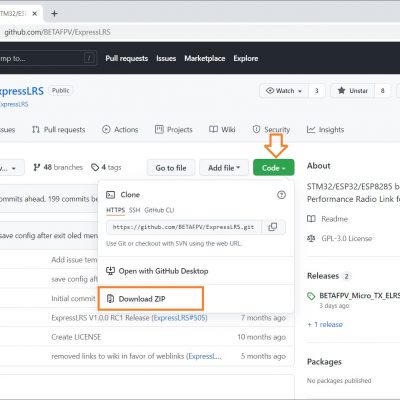Open Pull requests in the top navigation
400x400 pixels.
pos(127,58)
